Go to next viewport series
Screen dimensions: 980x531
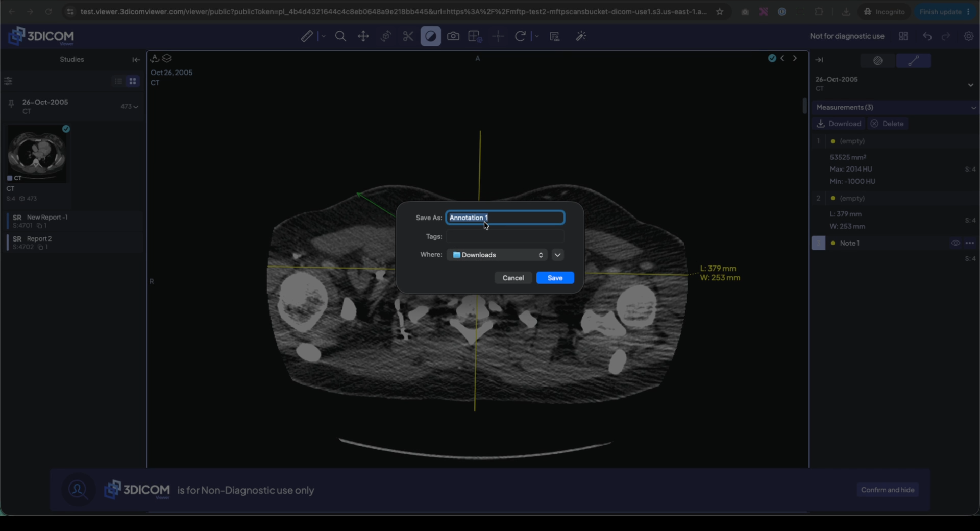(x=795, y=58)
